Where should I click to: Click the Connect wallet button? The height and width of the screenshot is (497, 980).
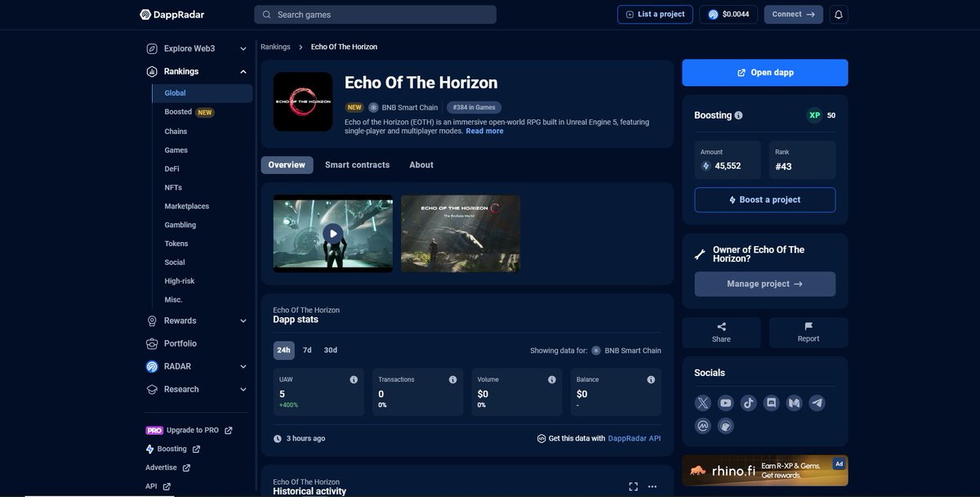pyautogui.click(x=794, y=15)
